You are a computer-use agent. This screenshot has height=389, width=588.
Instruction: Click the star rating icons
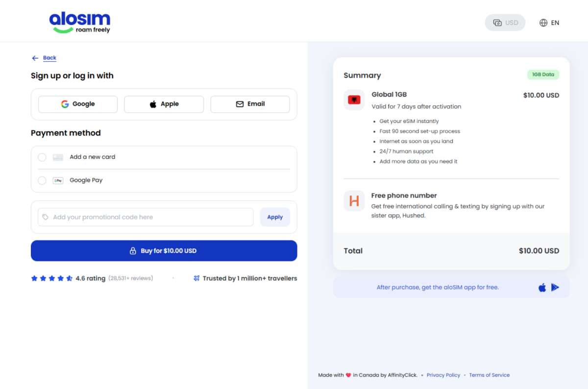[x=52, y=278]
